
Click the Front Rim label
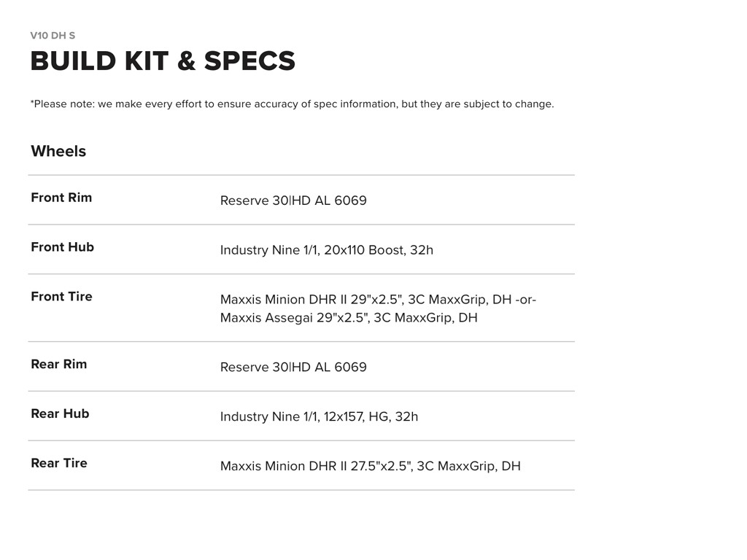(61, 198)
